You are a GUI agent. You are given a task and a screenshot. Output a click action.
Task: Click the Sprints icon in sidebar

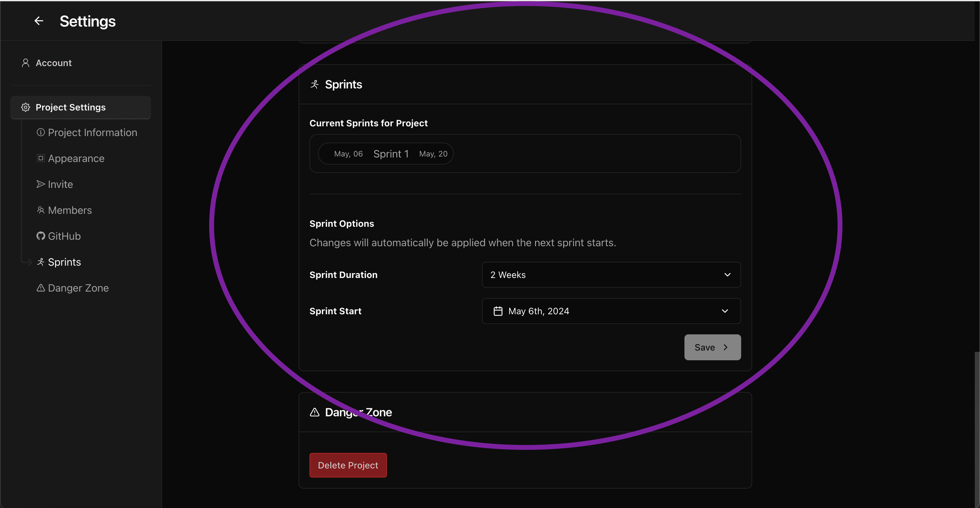coord(40,262)
